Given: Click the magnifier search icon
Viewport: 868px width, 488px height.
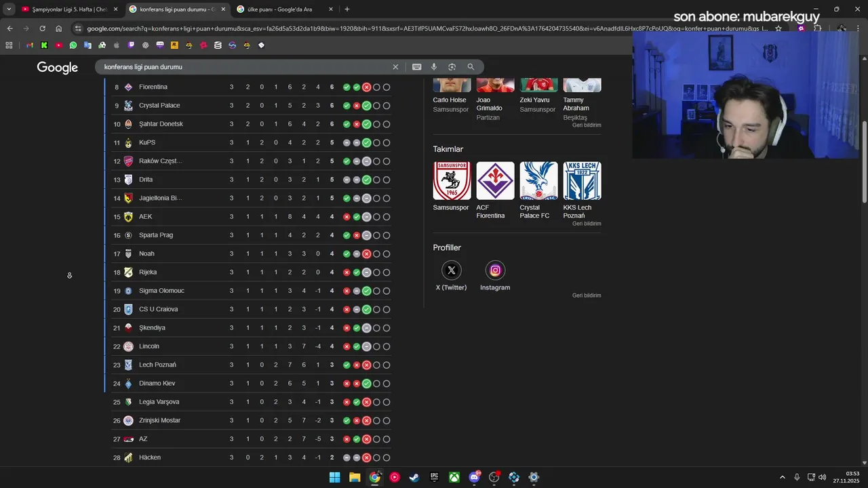Looking at the screenshot, I should click(x=471, y=67).
